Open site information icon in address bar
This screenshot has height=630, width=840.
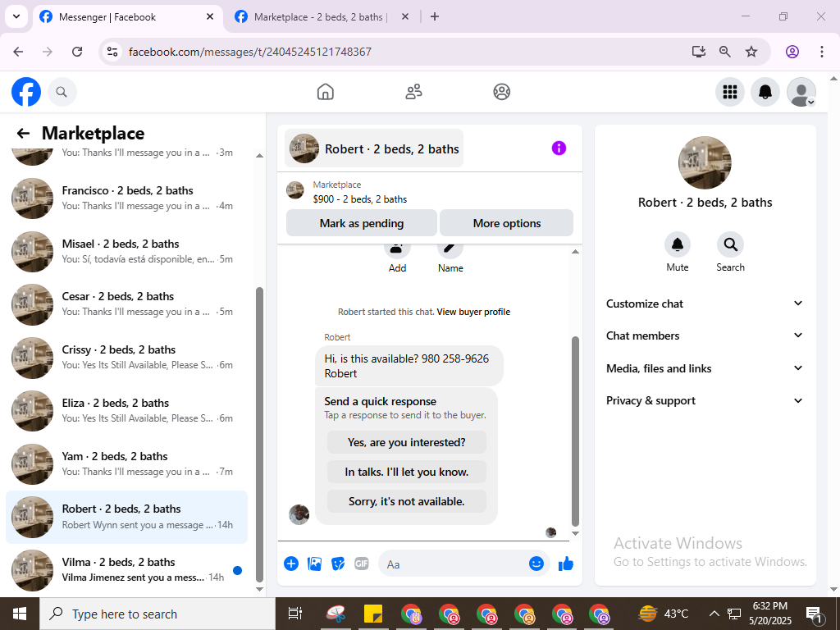pos(112,52)
